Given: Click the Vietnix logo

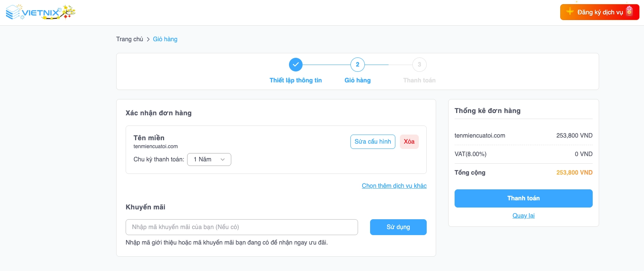Looking at the screenshot, I should click(x=40, y=12).
